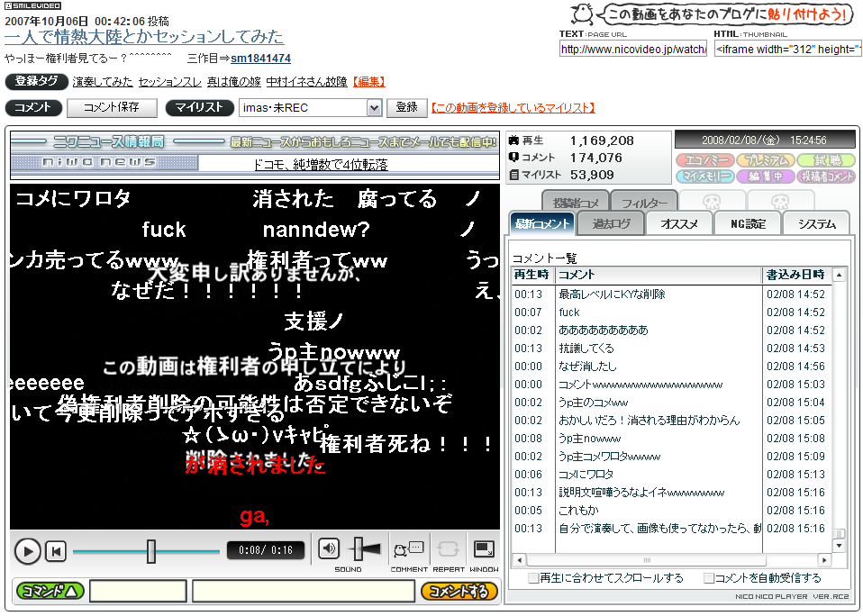Click the skip-to-start button
Screen dimensions: 863x616
[x=56, y=551]
